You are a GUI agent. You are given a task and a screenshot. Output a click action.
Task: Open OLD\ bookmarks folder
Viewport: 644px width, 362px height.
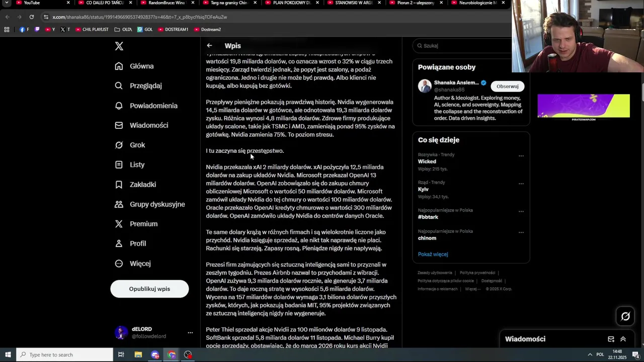pyautogui.click(x=123, y=30)
